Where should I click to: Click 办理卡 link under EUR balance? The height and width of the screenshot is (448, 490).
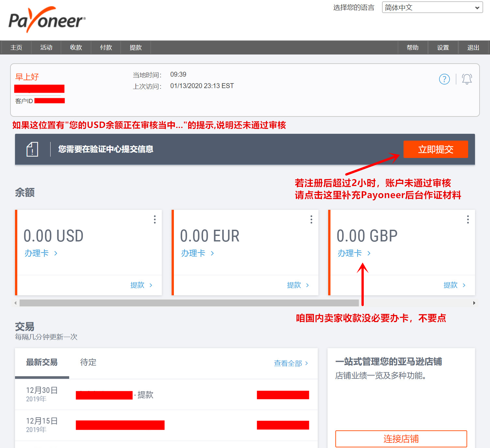198,253
